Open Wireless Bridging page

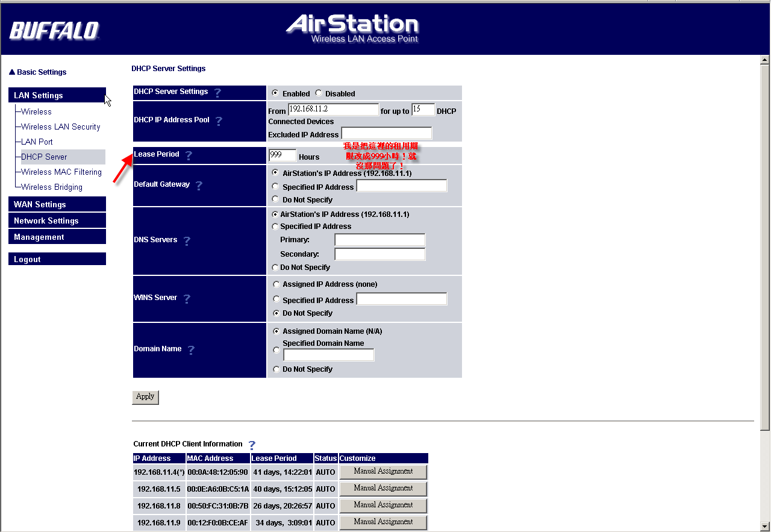pos(52,187)
